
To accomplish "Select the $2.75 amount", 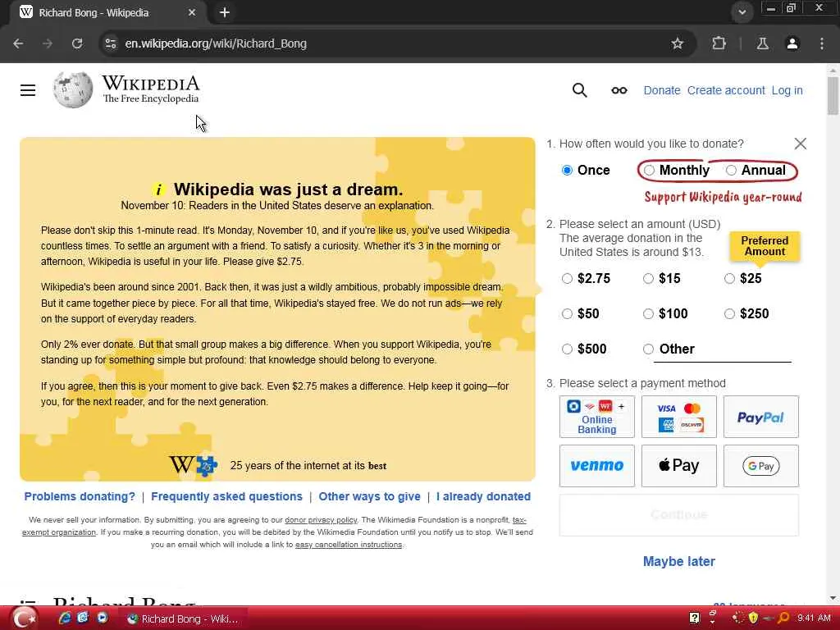I will click(567, 279).
